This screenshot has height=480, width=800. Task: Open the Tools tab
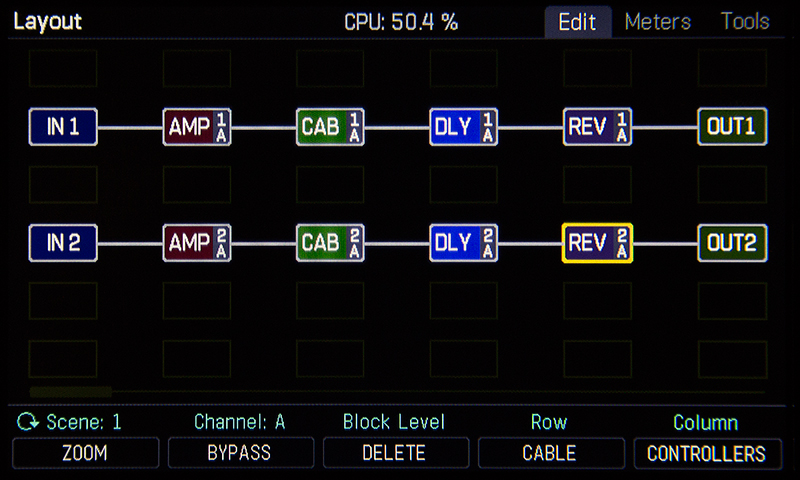click(744, 22)
